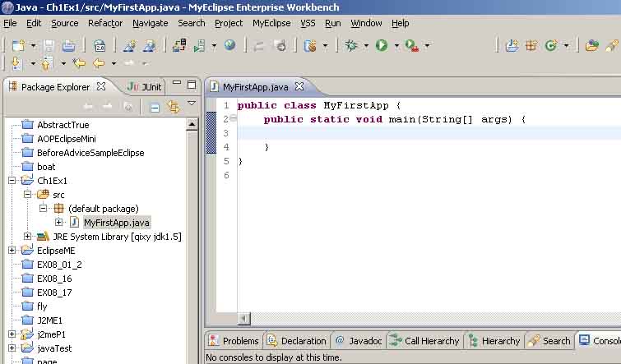Click the Package Explorer scroll-up arrow
The height and width of the screenshot is (364, 621).
tap(192, 124)
